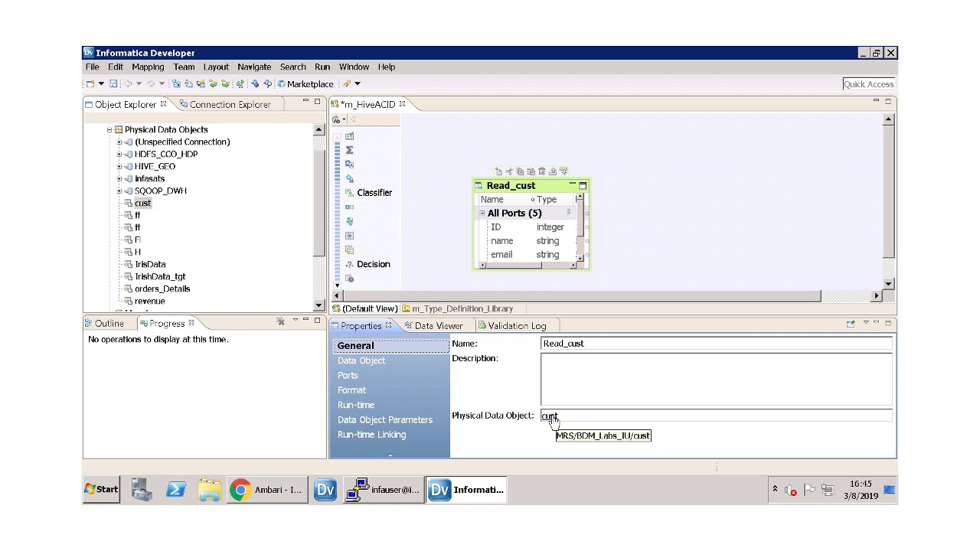Select the orders_Details data object
Viewport: 980px width, 551px height.
point(162,289)
